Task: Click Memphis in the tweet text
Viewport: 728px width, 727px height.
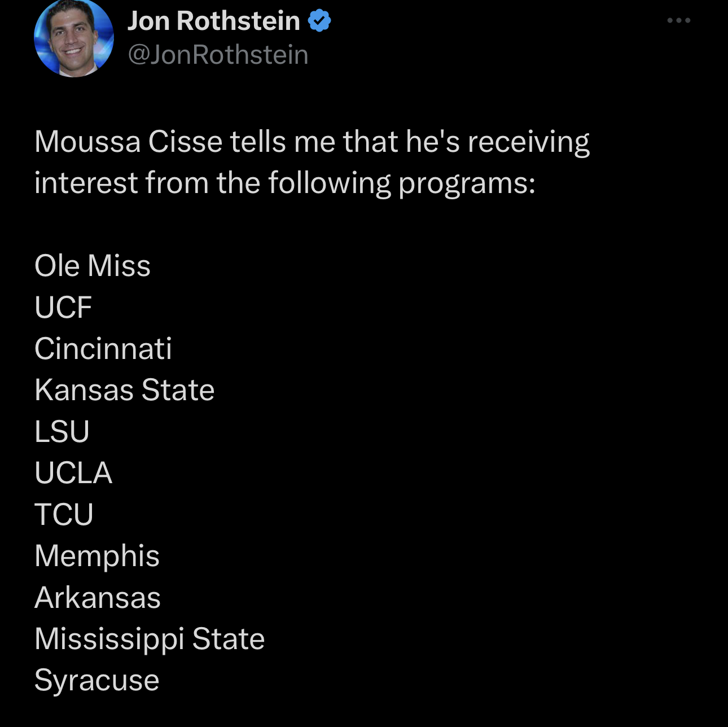Action: coord(97,556)
